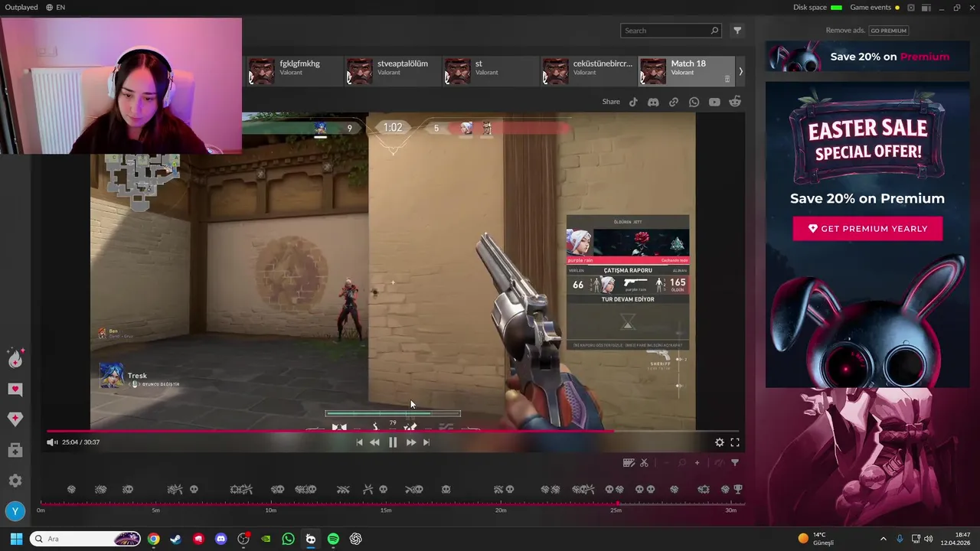The image size is (980, 551).
Task: Expand next matches with right chevron
Action: pyautogui.click(x=740, y=71)
